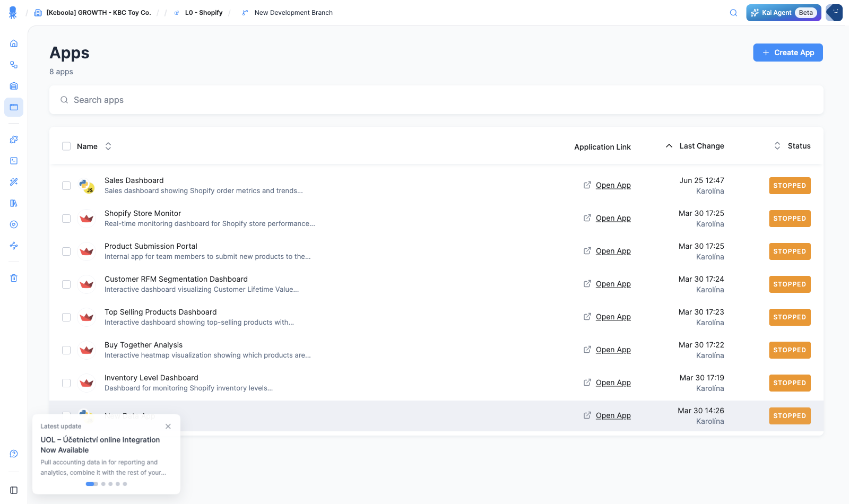Viewport: 849px width, 504px height.
Task: Click Top Selling Products crown icon
Action: click(86, 317)
